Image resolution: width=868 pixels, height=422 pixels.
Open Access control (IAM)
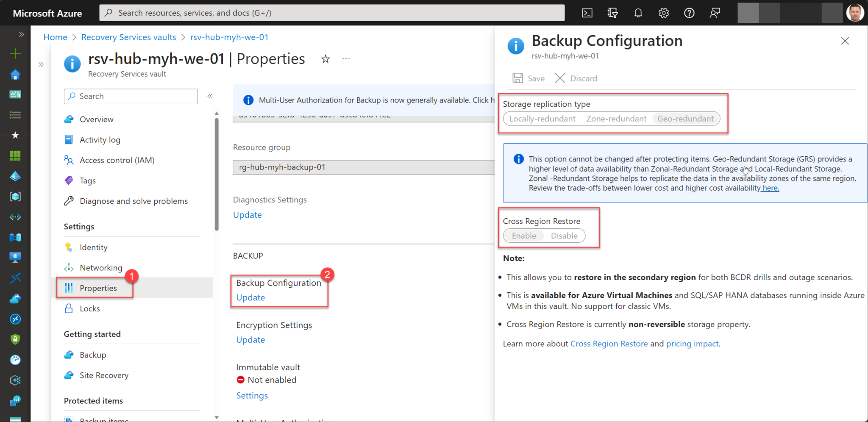[117, 160]
